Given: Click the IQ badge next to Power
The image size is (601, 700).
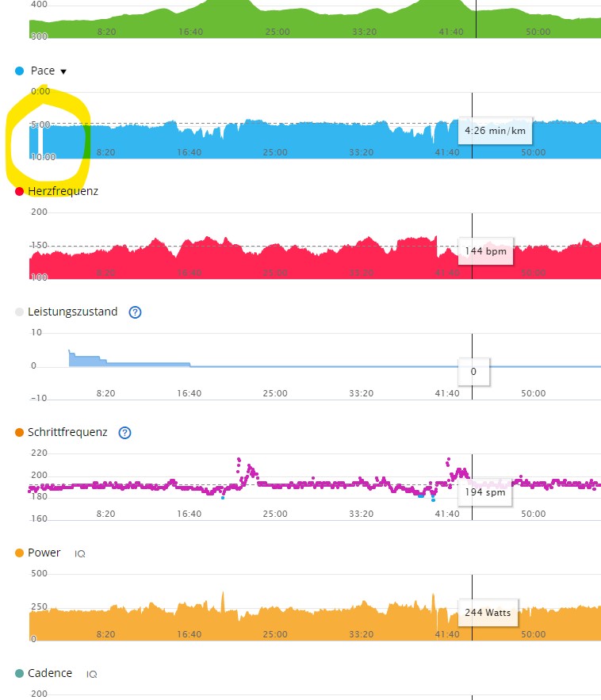Looking at the screenshot, I should click(x=80, y=553).
